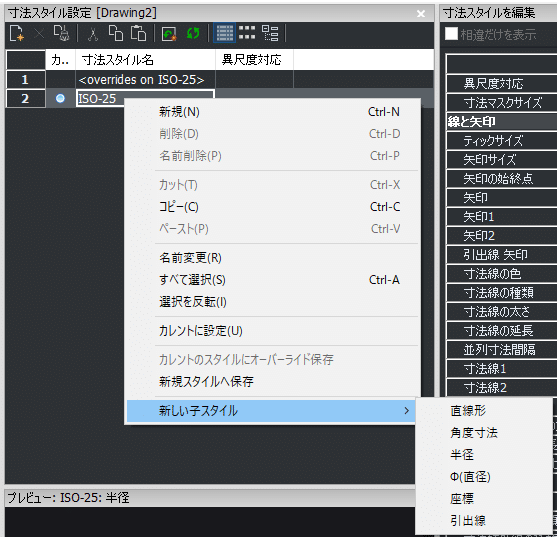
Task: Choose 選択を反転(I) menu entry
Action: click(273, 302)
